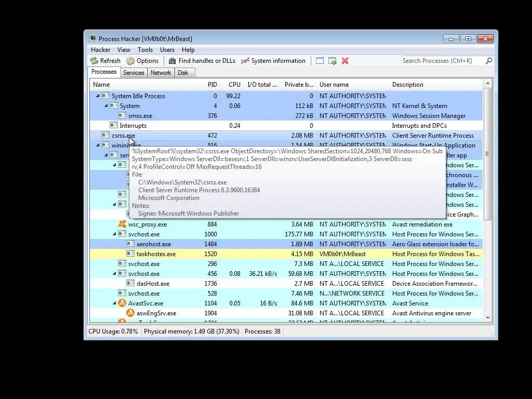532x399 pixels.
Task: Open the Hacker menu
Action: (x=100, y=50)
